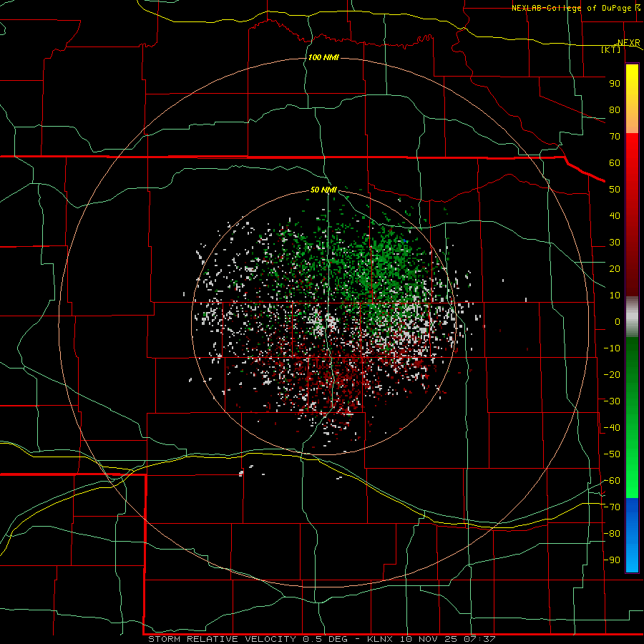Click the -80 knot scale label

click(x=612, y=534)
